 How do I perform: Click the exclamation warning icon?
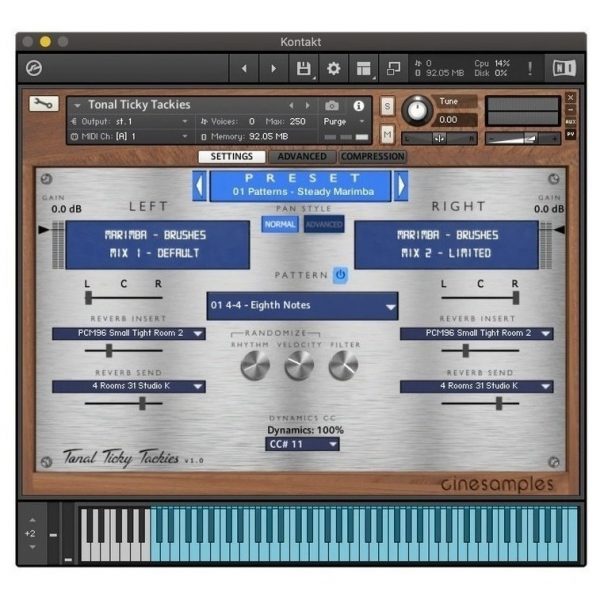pyautogui.click(x=530, y=68)
